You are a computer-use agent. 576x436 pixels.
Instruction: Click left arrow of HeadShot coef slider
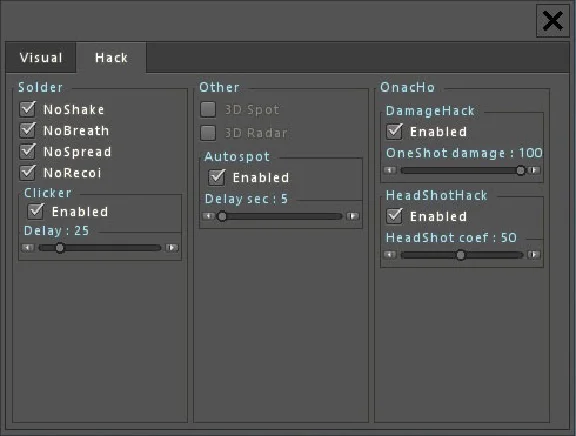pyautogui.click(x=390, y=254)
